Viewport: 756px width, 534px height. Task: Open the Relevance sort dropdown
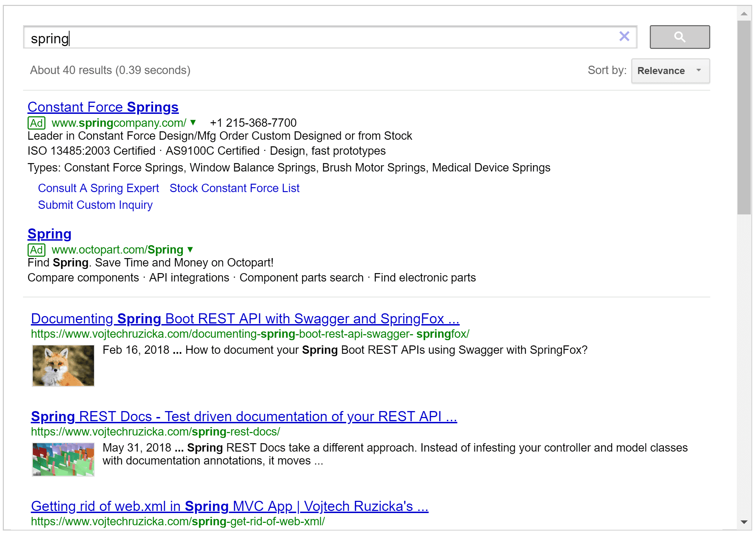670,71
